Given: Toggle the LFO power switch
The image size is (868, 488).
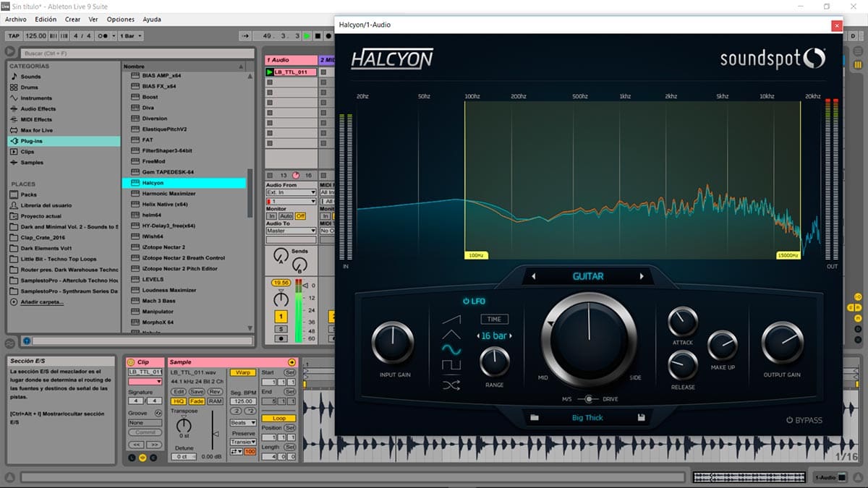Looking at the screenshot, I should (467, 301).
